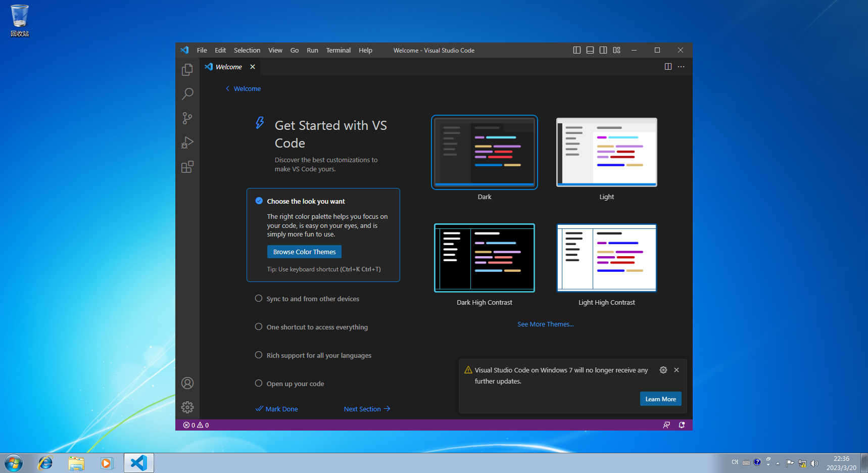
Task: Open the Run and Debug view
Action: click(x=187, y=143)
